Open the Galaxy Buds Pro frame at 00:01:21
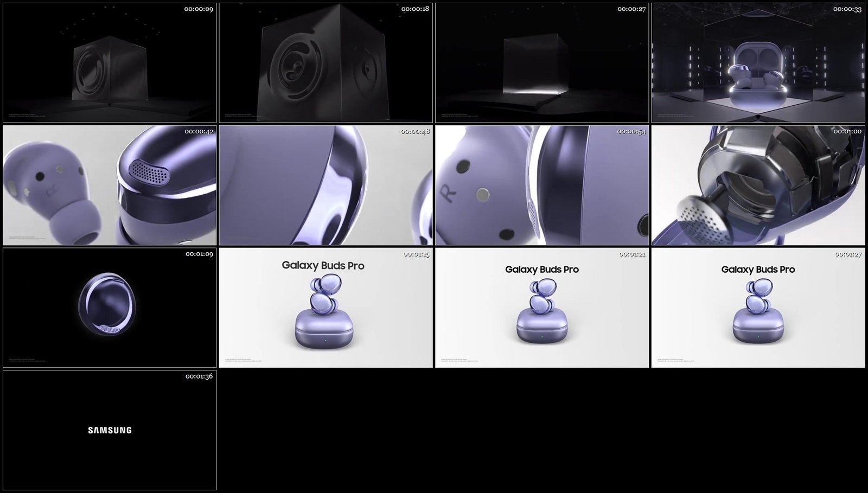Viewport: 868px width, 493px height. (x=542, y=308)
